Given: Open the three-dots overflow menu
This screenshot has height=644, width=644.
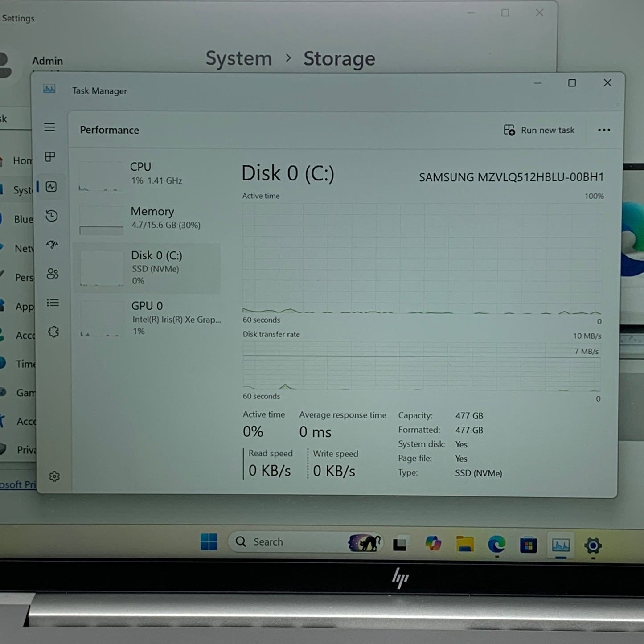Looking at the screenshot, I should pos(604,130).
